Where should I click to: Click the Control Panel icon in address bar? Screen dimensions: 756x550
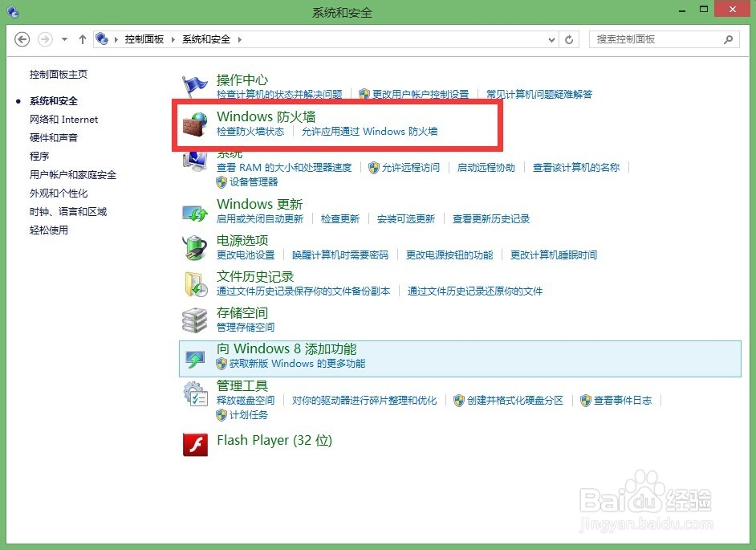point(102,39)
